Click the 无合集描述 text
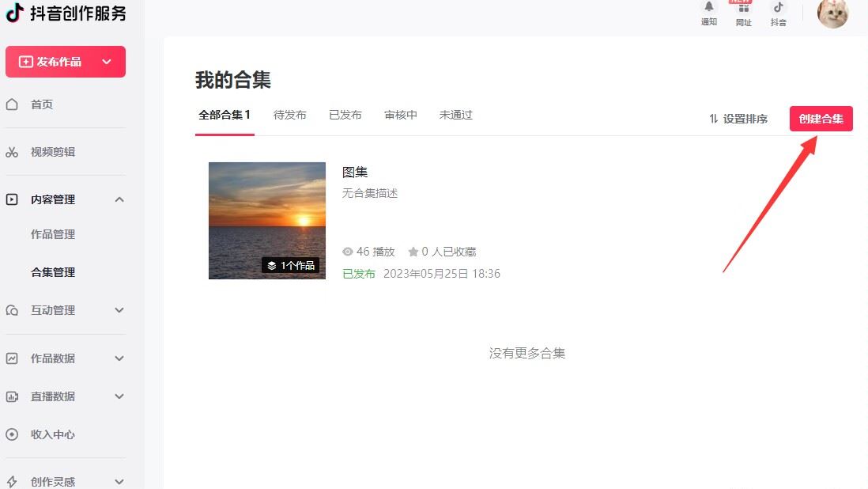The width and height of the screenshot is (868, 489). 370,193
